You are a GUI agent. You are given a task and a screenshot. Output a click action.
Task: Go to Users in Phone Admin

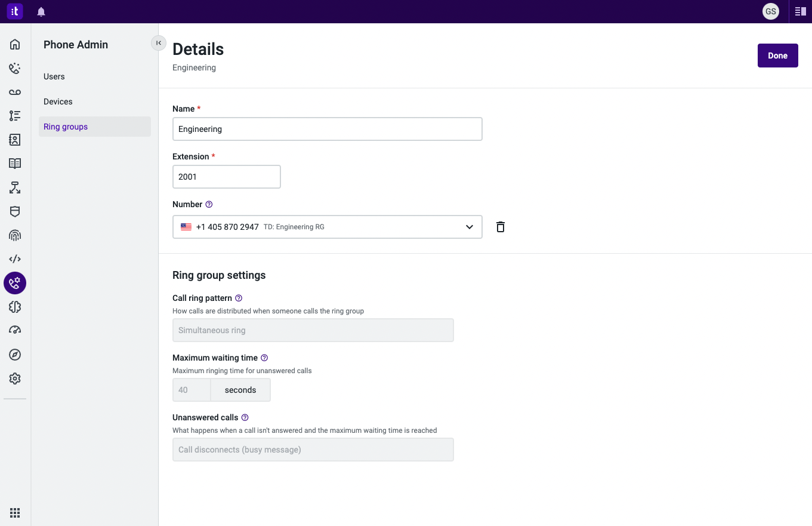(x=95, y=76)
